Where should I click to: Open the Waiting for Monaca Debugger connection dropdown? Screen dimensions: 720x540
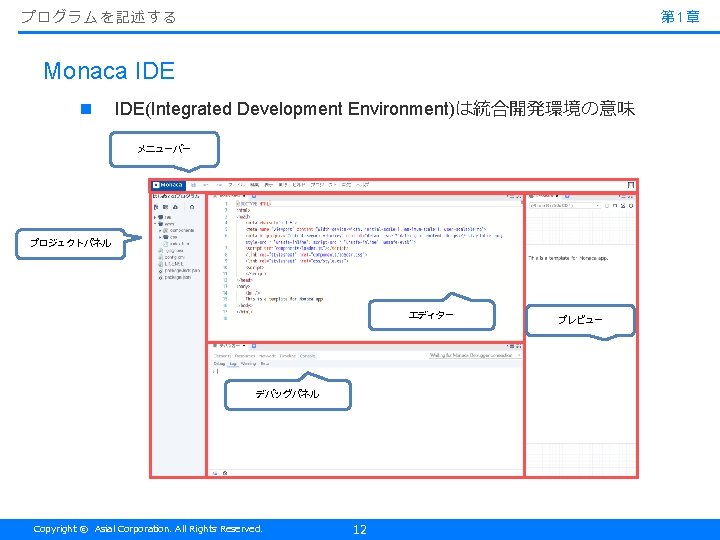475,355
